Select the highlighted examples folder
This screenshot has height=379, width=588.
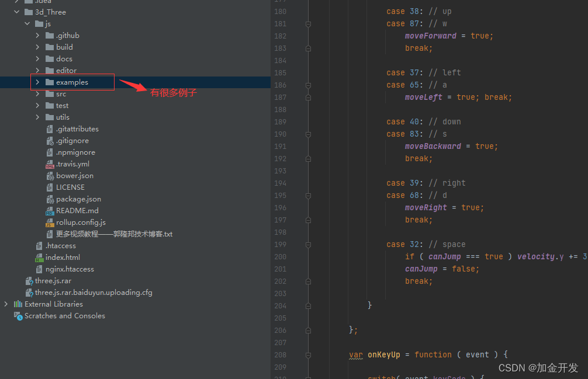(x=72, y=82)
